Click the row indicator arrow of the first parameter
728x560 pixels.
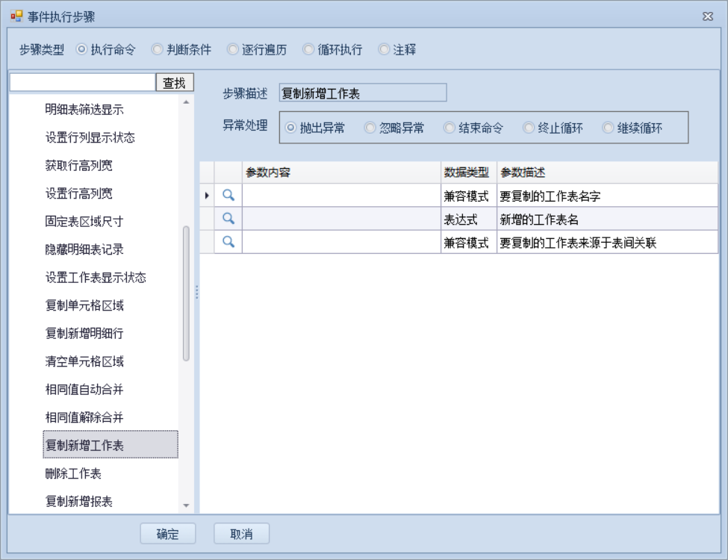click(x=207, y=196)
